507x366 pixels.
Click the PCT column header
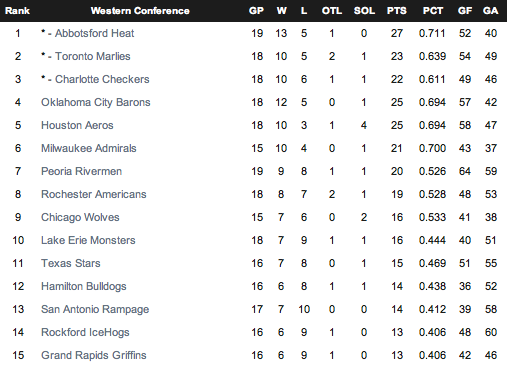coord(433,11)
